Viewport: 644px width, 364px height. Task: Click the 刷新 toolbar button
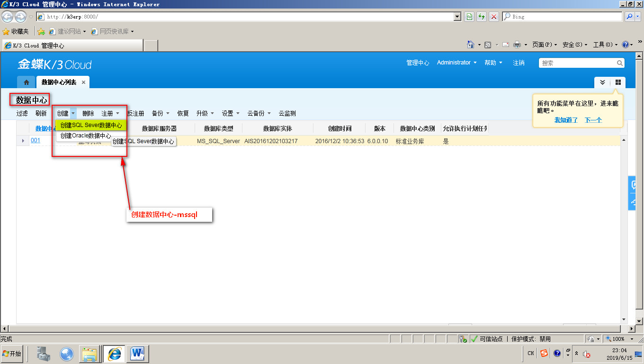coord(41,114)
